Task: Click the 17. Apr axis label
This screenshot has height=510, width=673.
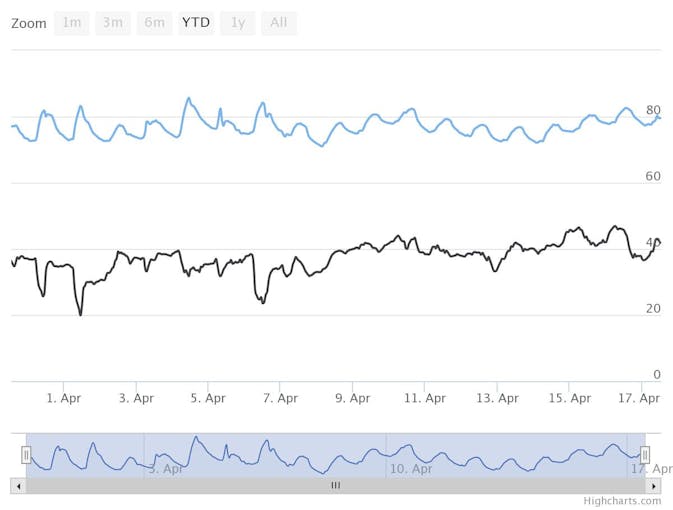Action: coord(638,398)
